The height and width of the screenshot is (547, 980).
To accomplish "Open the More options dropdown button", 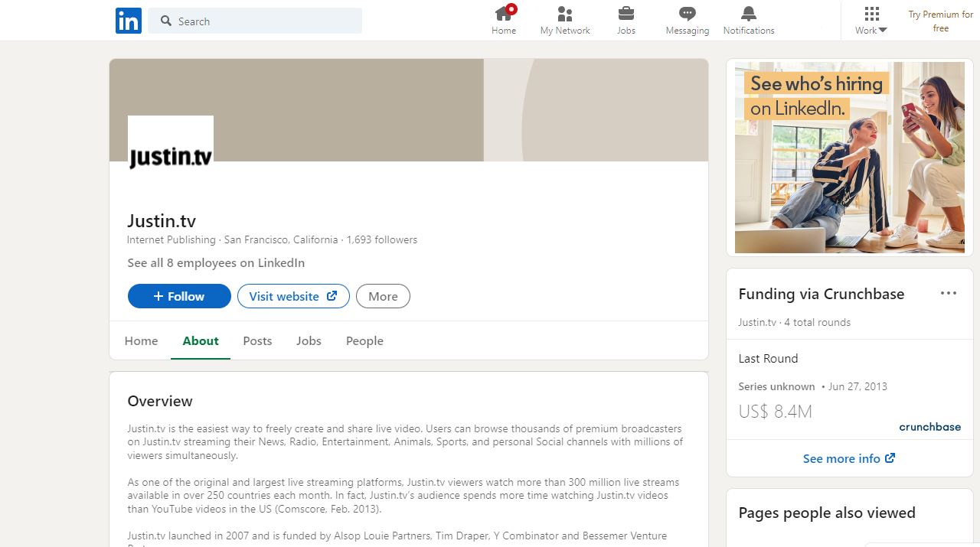I will point(383,296).
